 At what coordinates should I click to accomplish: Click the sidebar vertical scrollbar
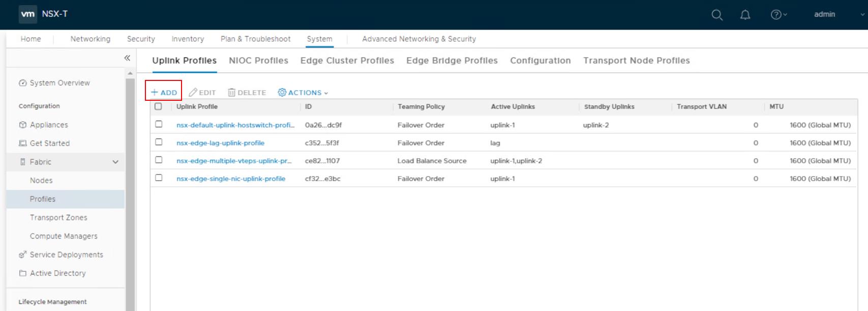[130, 193]
